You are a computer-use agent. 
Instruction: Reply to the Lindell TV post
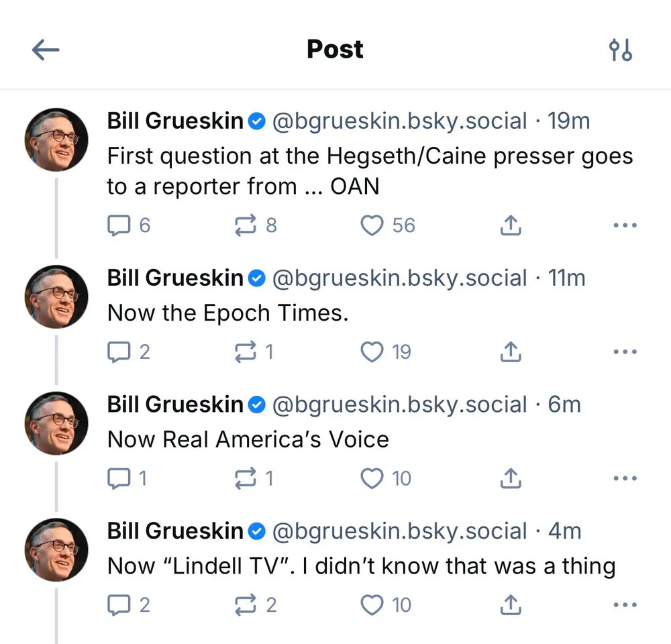(x=119, y=605)
